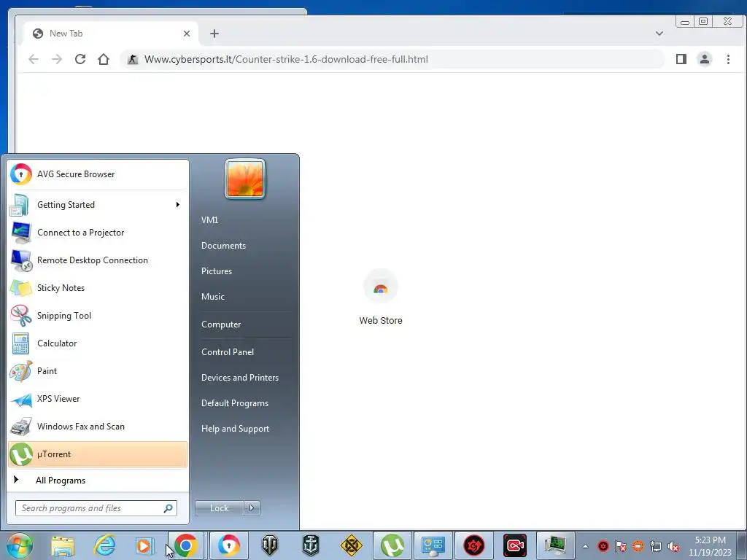Open the yellow diamond game icon on taskbar

(352, 545)
